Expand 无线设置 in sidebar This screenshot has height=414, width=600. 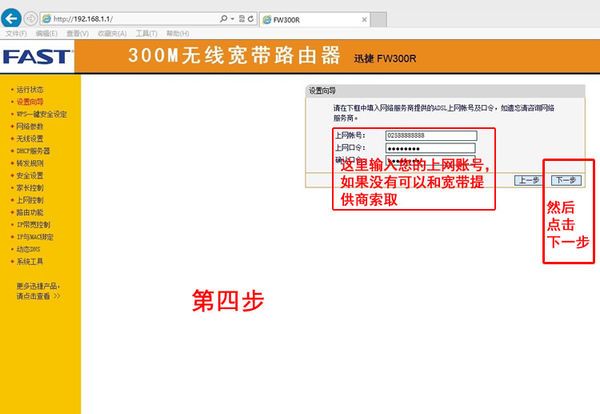30,139
